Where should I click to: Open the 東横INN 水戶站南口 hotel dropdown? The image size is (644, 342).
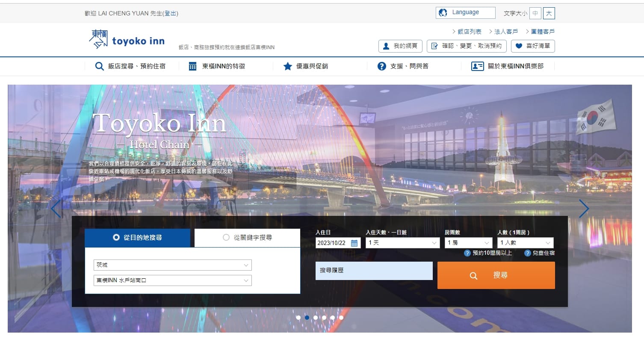pyautogui.click(x=173, y=280)
